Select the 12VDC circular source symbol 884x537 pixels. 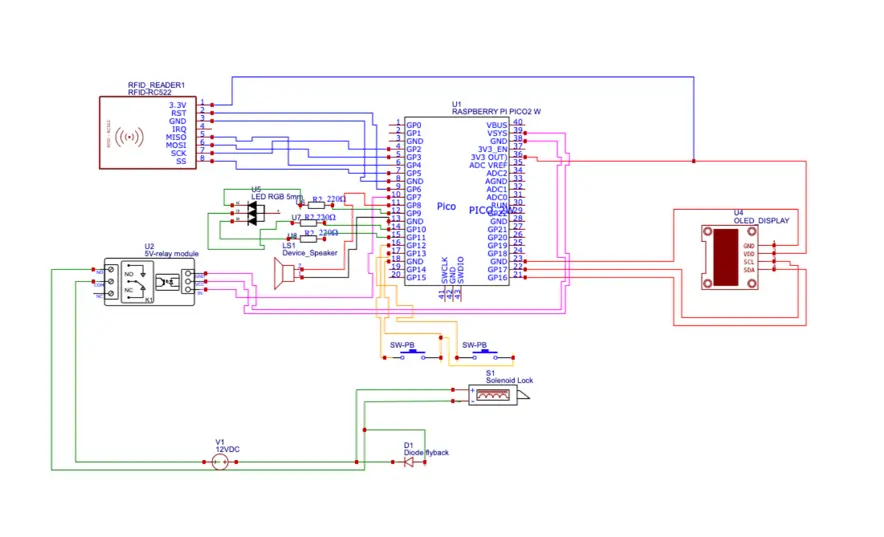[220, 463]
